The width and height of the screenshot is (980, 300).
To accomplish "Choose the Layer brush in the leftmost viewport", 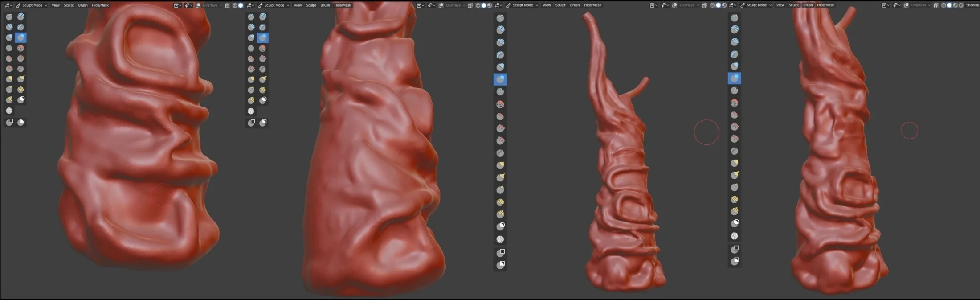I will 21,27.
